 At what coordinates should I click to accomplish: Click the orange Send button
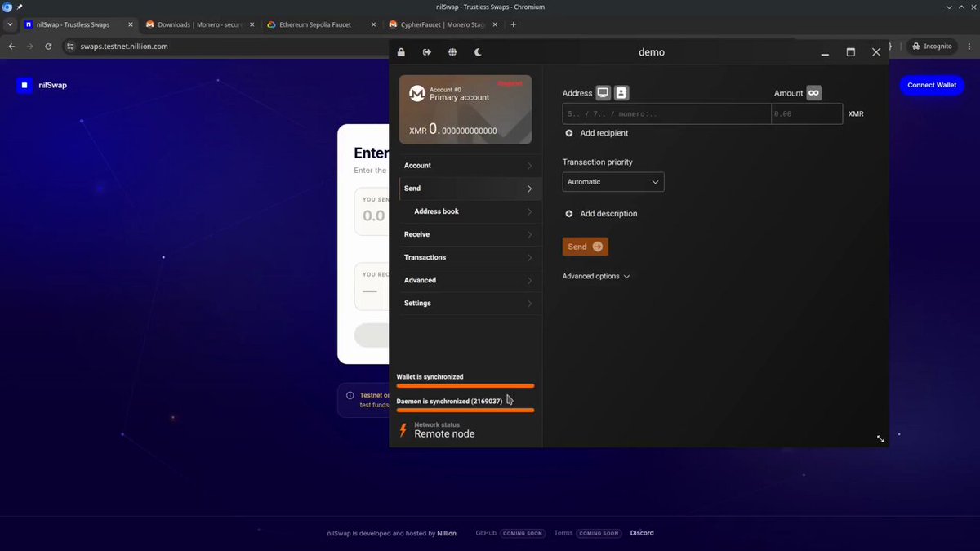(586, 247)
